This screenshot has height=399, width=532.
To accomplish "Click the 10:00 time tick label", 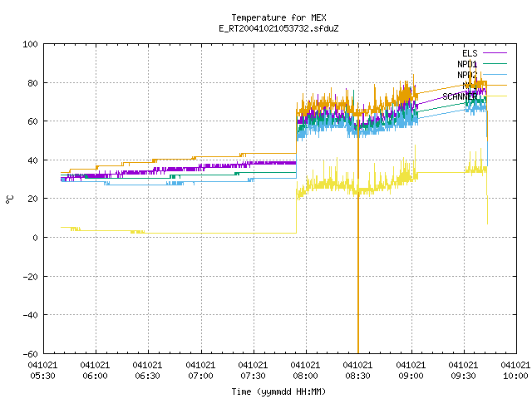I will [x=515, y=376].
